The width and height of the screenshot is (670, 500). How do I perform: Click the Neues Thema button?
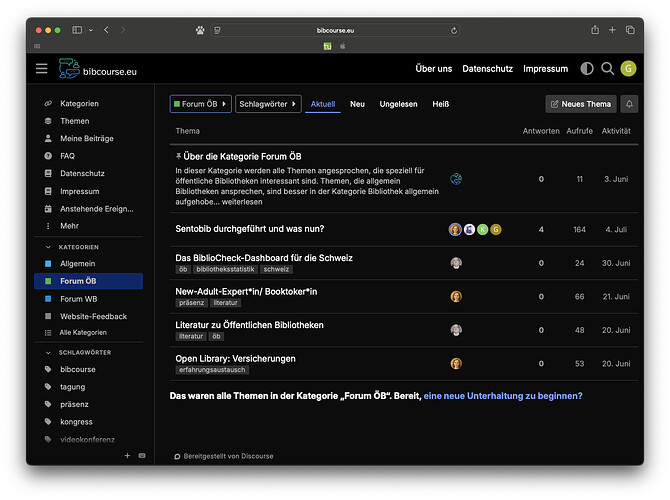point(580,104)
